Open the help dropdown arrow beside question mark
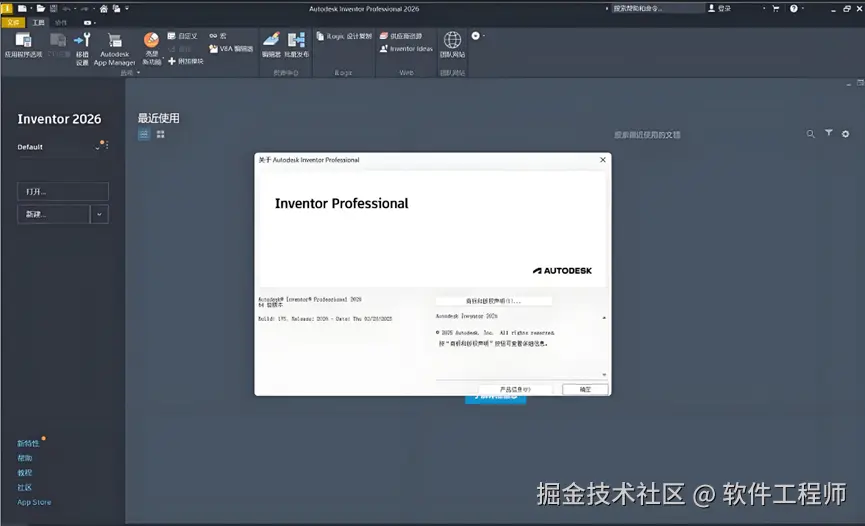Viewport: 865px width, 526px height. pyautogui.click(x=803, y=8)
